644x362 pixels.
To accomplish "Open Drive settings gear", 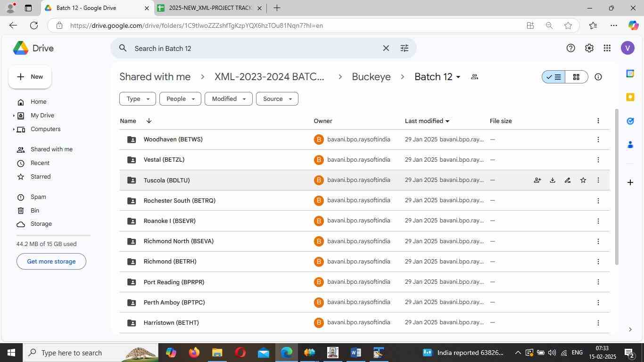I will click(x=589, y=48).
